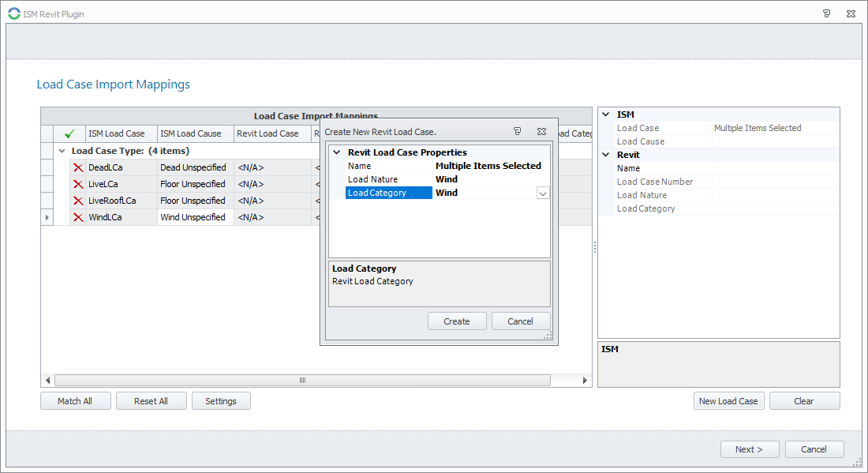Click the horizontal scrollbar thumb
This screenshot has width=868, height=473.
[x=302, y=380]
